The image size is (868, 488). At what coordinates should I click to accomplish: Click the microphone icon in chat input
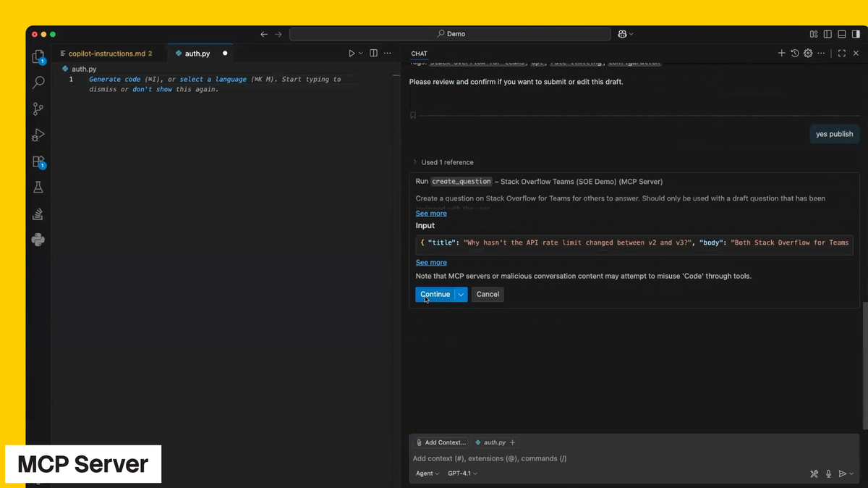[x=828, y=474]
